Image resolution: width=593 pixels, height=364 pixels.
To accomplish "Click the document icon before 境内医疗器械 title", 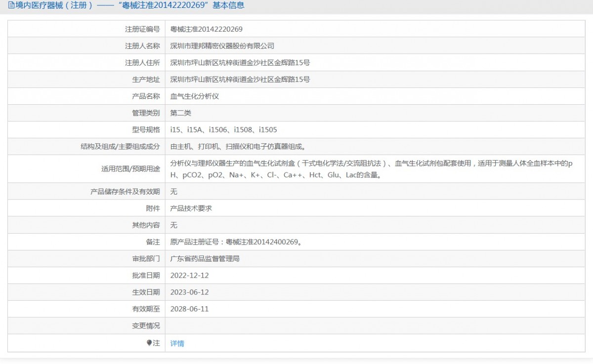I will [11, 6].
